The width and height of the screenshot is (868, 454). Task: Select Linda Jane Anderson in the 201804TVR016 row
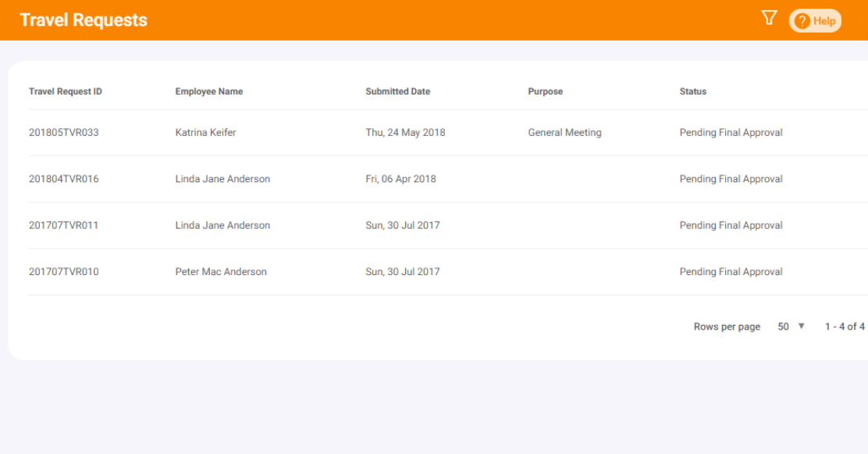point(222,179)
